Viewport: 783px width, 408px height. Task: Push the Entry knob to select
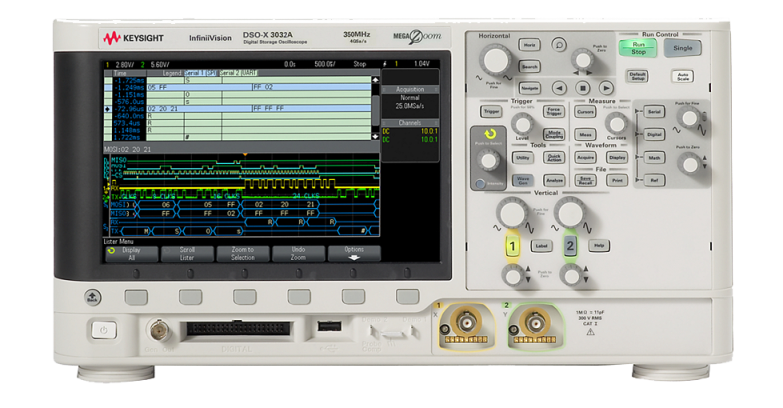point(488,161)
